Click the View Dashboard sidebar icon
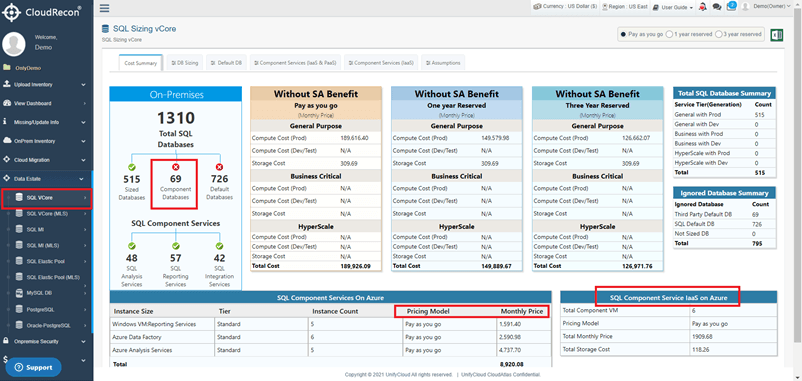The width and height of the screenshot is (802, 381). [6, 103]
